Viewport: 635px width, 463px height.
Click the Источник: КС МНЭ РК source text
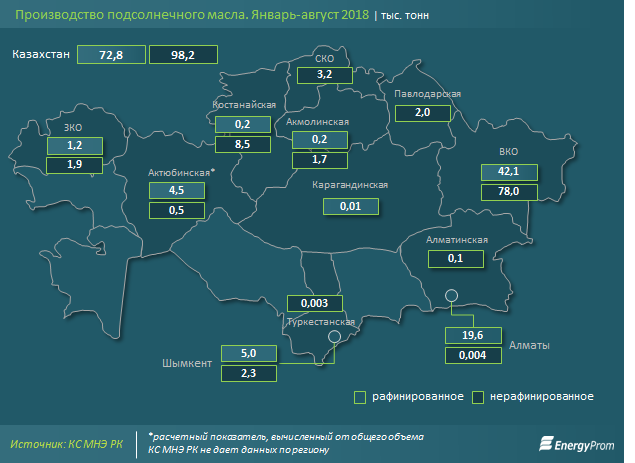[x=66, y=443]
